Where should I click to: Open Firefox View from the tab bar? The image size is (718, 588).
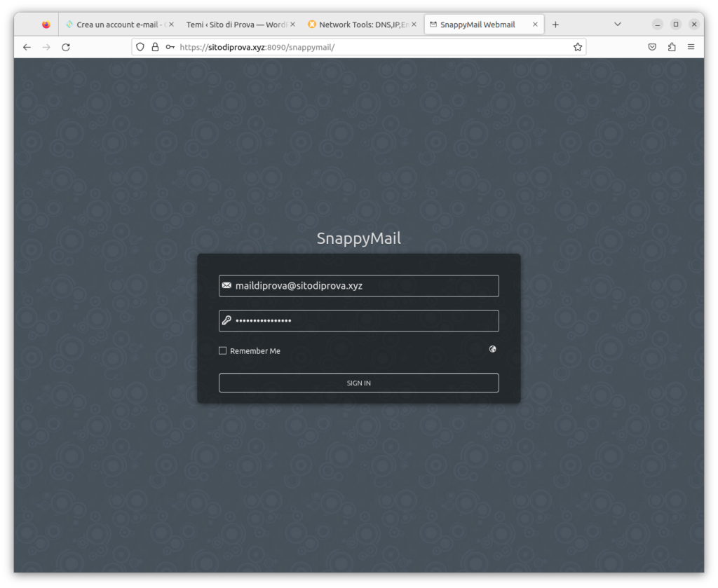click(x=46, y=25)
